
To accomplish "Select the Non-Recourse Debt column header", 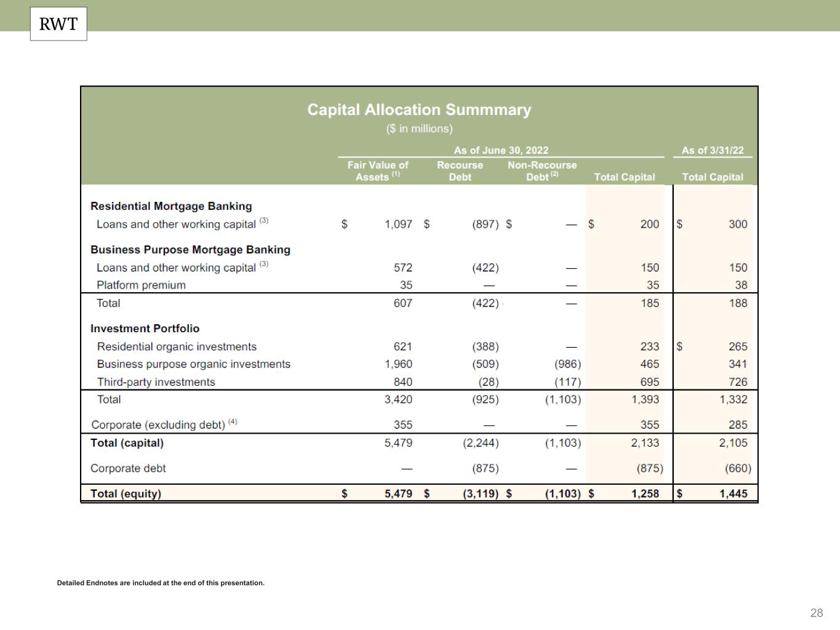I will click(542, 171).
